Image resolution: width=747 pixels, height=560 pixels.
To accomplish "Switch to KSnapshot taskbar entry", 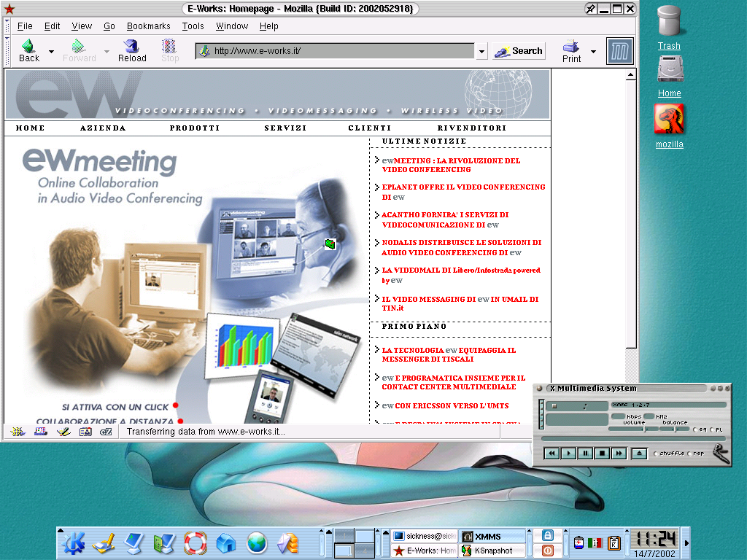I will pyautogui.click(x=492, y=551).
